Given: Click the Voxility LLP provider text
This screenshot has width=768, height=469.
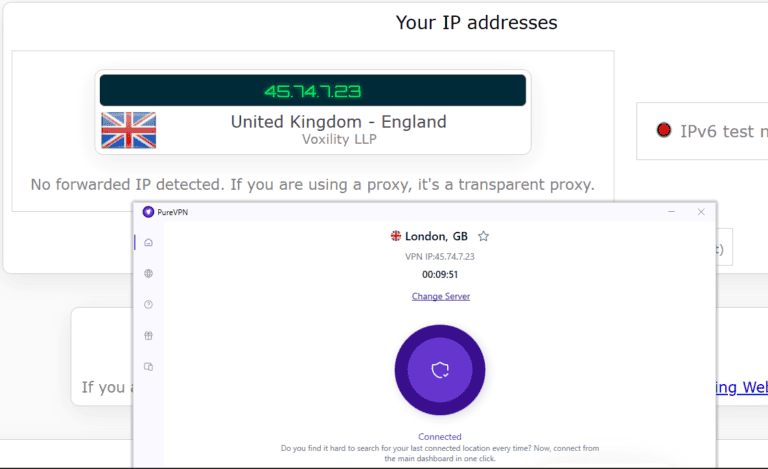Looking at the screenshot, I should (338, 139).
